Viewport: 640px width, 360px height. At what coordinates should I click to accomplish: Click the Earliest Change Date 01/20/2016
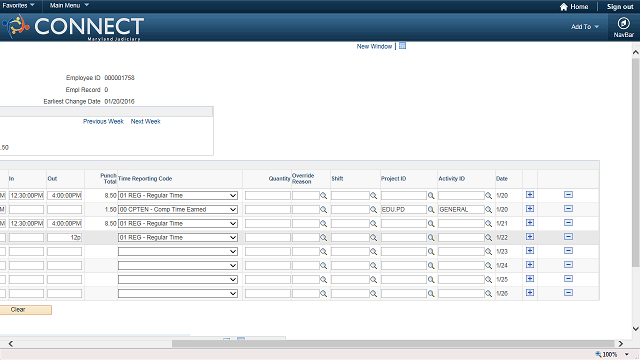click(x=119, y=101)
